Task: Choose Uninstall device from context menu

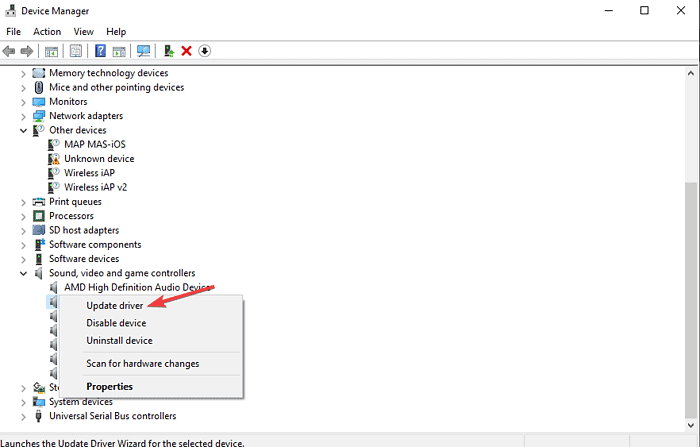Action: point(119,341)
